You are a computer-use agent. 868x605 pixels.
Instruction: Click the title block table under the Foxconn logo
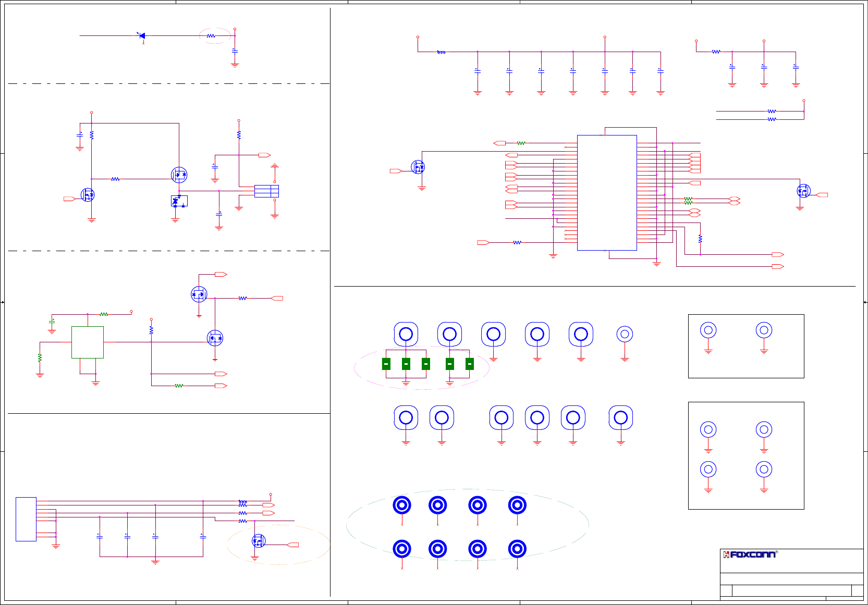click(x=792, y=587)
